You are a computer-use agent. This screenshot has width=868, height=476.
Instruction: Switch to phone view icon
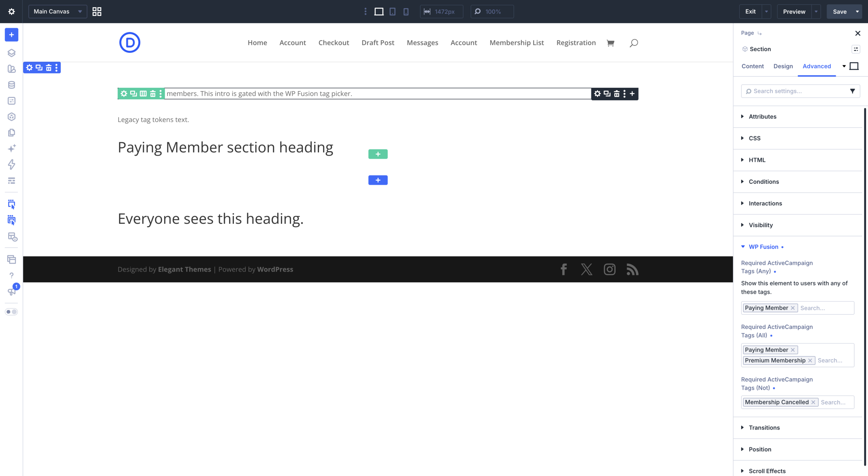[406, 12]
